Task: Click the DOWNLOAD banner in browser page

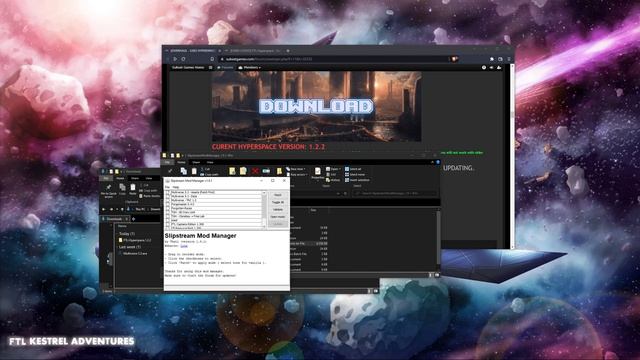Action: point(316,107)
